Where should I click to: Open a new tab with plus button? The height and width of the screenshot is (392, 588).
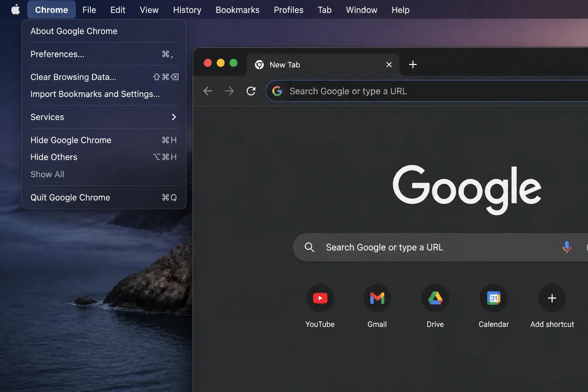413,64
